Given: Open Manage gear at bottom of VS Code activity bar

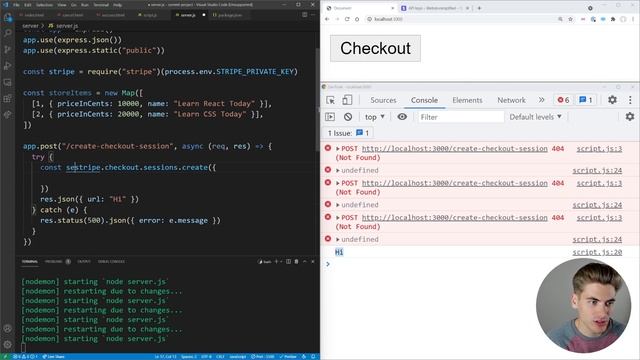Looking at the screenshot, I should click(x=8, y=344).
